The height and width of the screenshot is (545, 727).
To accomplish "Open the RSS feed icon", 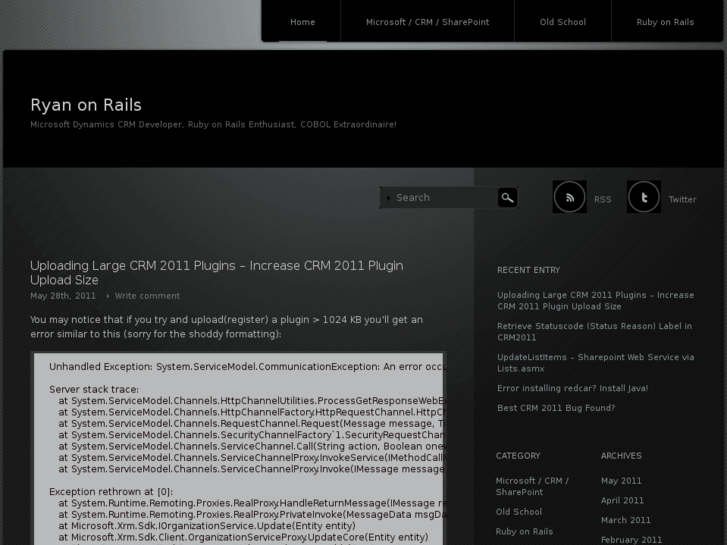I will pos(569,197).
